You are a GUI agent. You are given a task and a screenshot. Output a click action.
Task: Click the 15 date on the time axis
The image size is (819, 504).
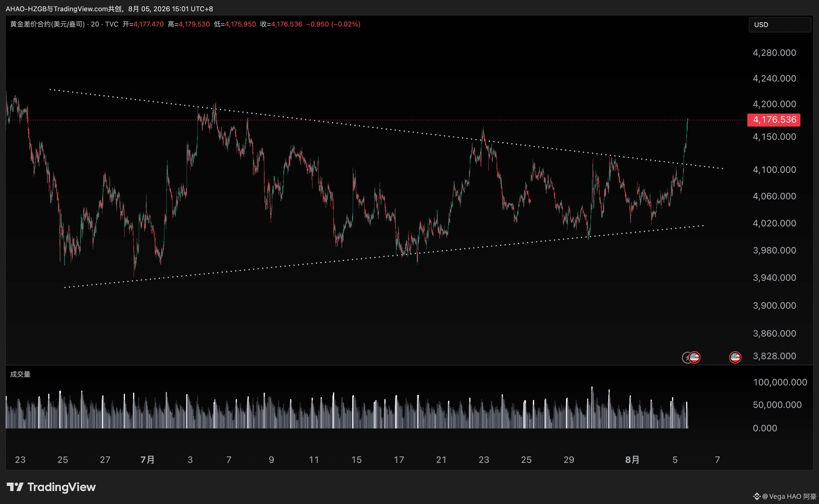click(356, 460)
